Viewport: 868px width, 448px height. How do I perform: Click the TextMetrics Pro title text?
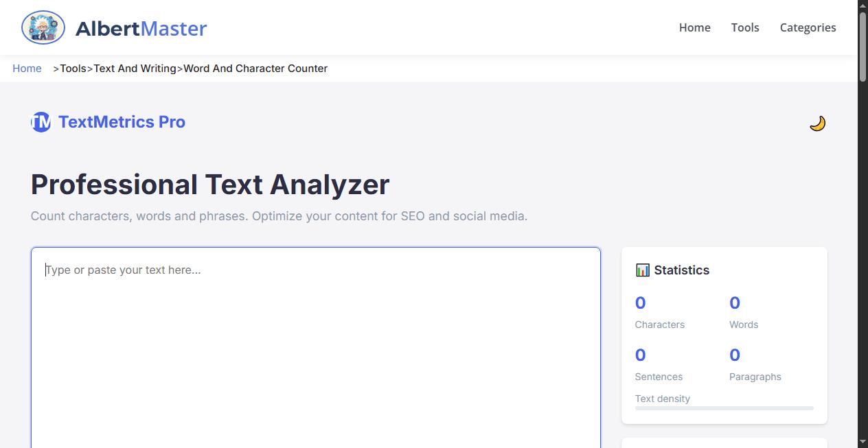click(x=122, y=121)
